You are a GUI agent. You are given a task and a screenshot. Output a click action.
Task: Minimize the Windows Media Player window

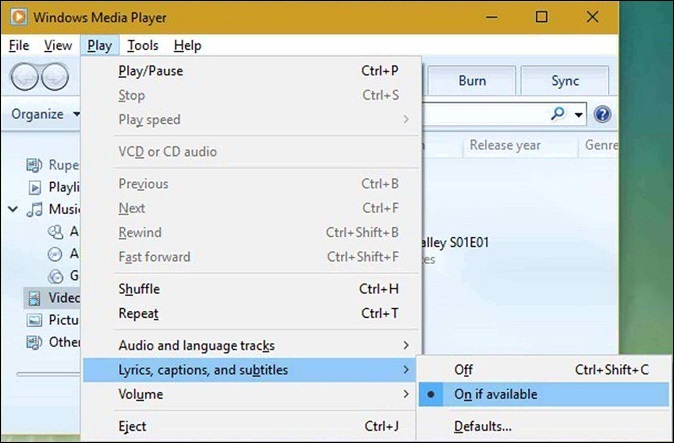click(492, 17)
